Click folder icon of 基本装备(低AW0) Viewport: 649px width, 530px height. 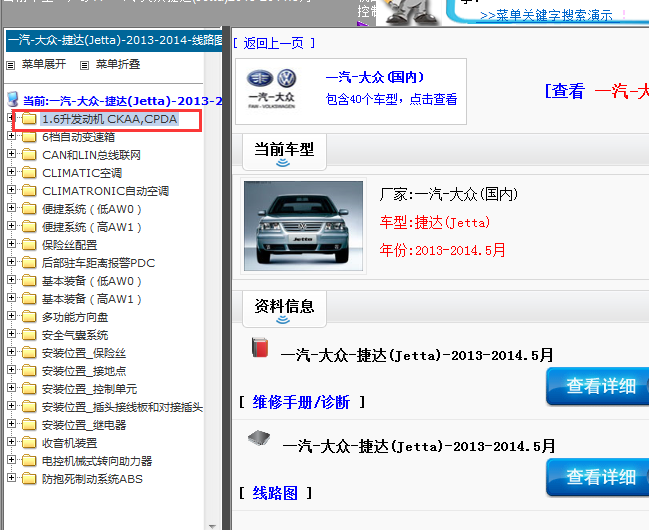coord(29,281)
